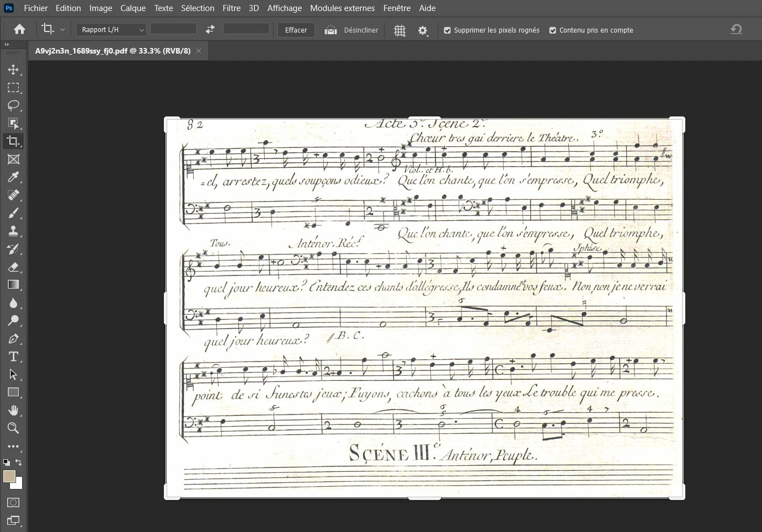The width and height of the screenshot is (762, 532).
Task: Select the Eraser tool
Action: tap(13, 267)
